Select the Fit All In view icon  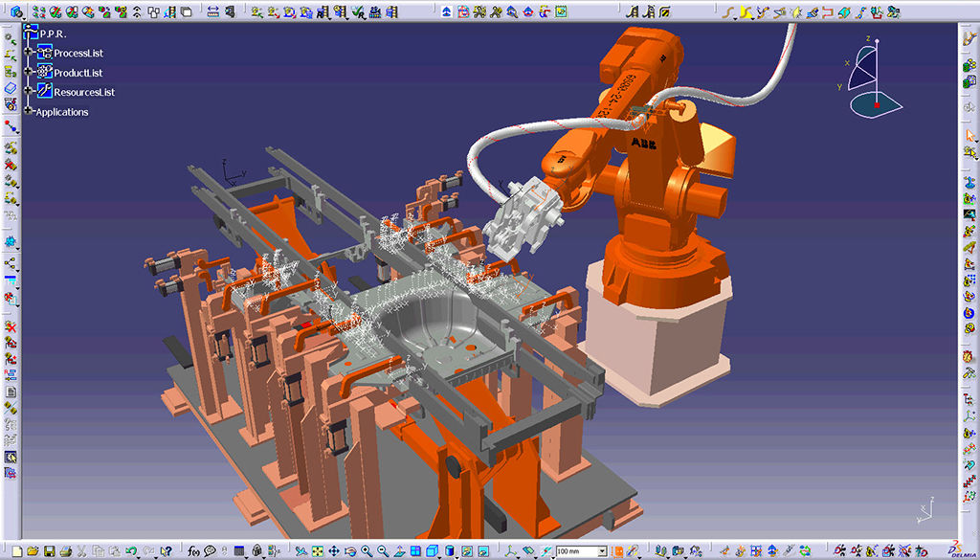pos(317,551)
